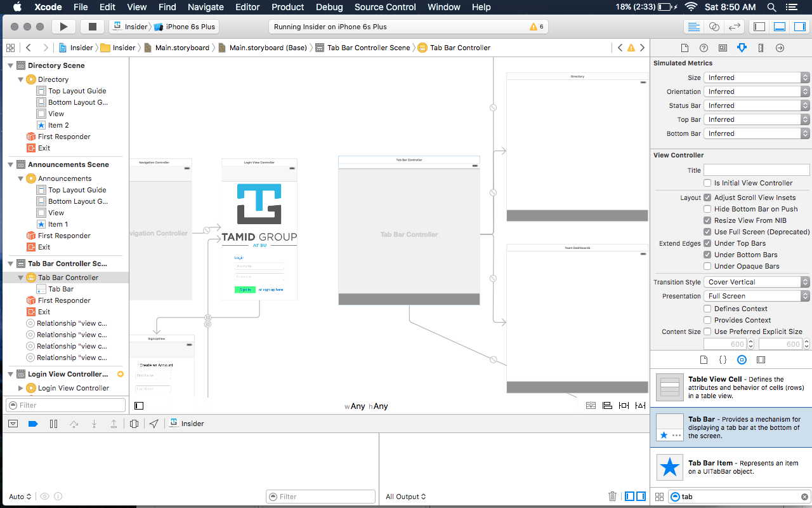This screenshot has height=508, width=812.
Task: Show the Standard editor
Action: click(x=694, y=27)
